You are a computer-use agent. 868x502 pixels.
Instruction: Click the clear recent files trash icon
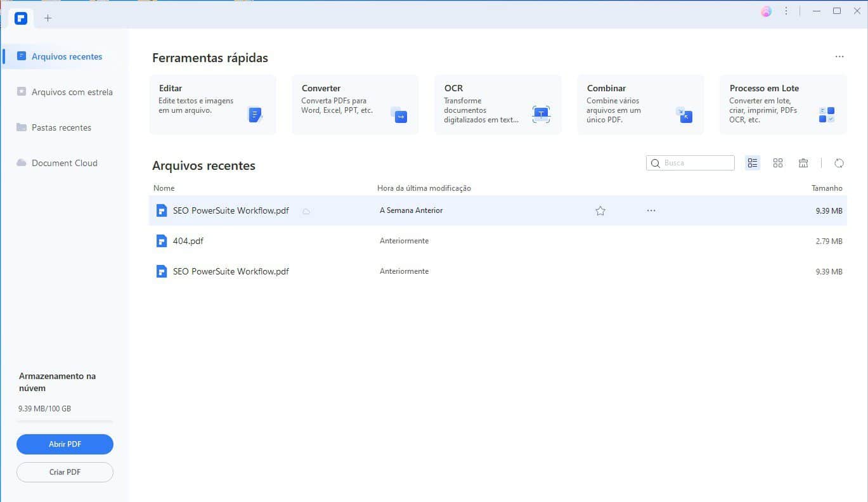[803, 163]
